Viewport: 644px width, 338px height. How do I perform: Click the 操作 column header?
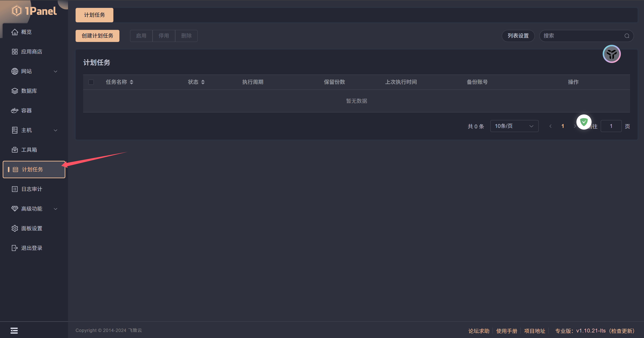[573, 82]
